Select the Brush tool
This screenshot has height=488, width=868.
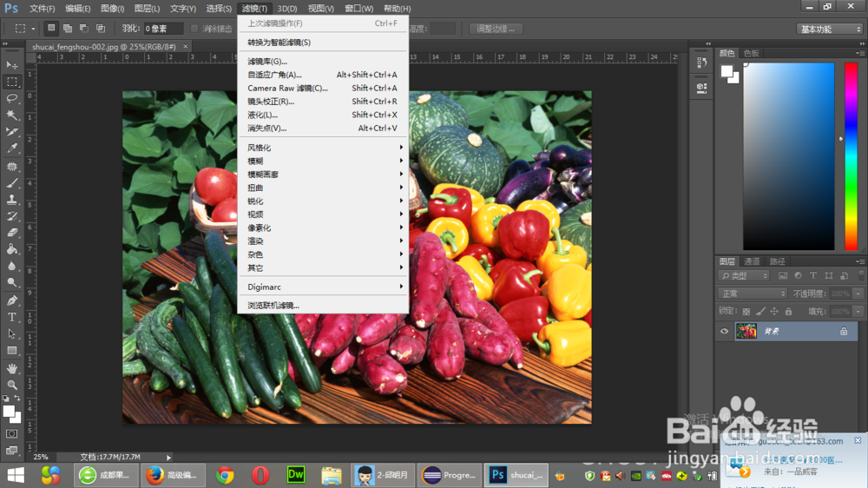(x=11, y=183)
